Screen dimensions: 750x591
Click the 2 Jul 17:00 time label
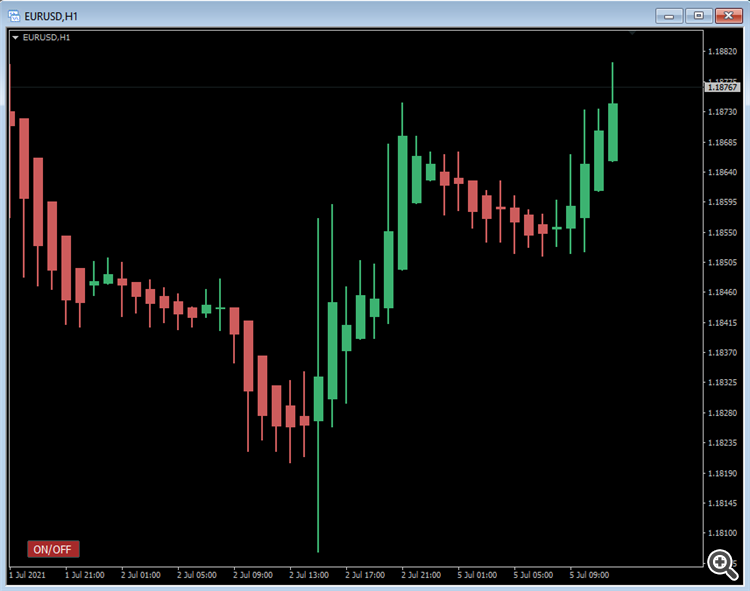point(365,575)
